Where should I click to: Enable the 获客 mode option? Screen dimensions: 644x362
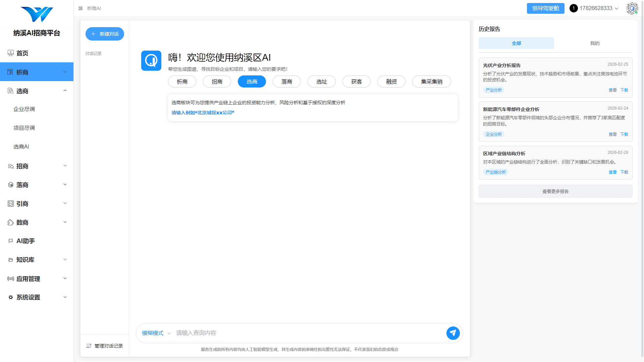pos(356,81)
